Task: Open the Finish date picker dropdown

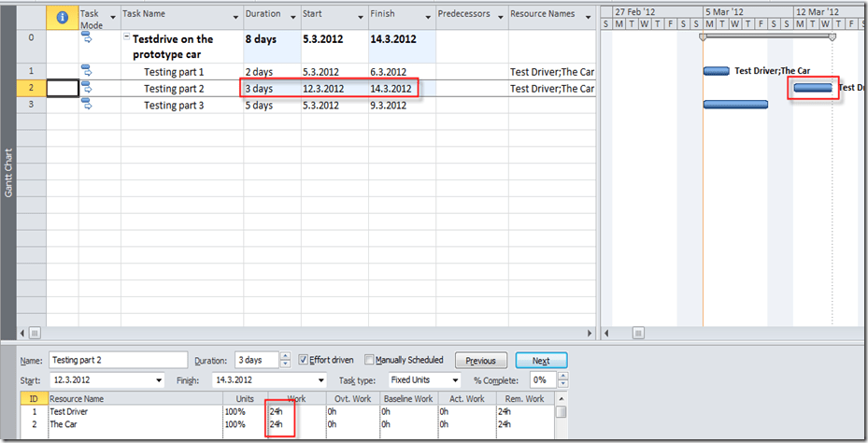Action: [320, 380]
